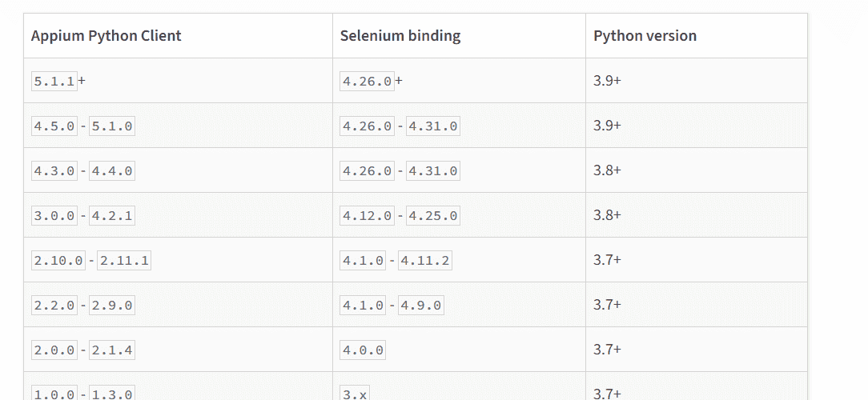This screenshot has width=868, height=400.
Task: Select the 4.0.0 Selenium binding tag
Action: click(363, 350)
